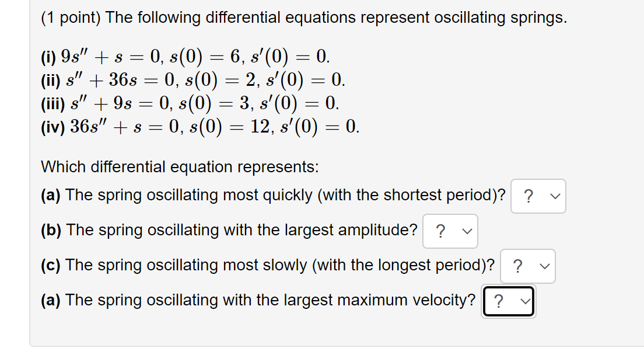
Task: Click chevron arrow in largest amplitude dropdown
Action: (x=467, y=232)
